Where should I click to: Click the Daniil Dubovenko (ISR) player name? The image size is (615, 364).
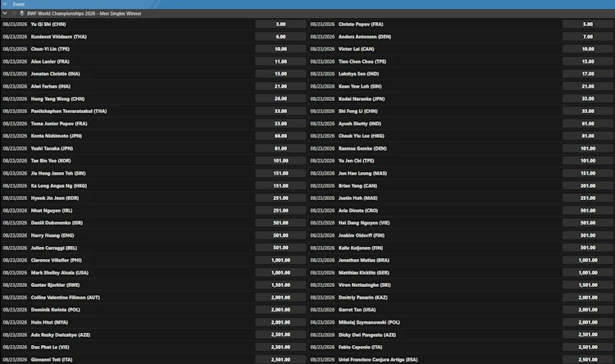click(57, 223)
